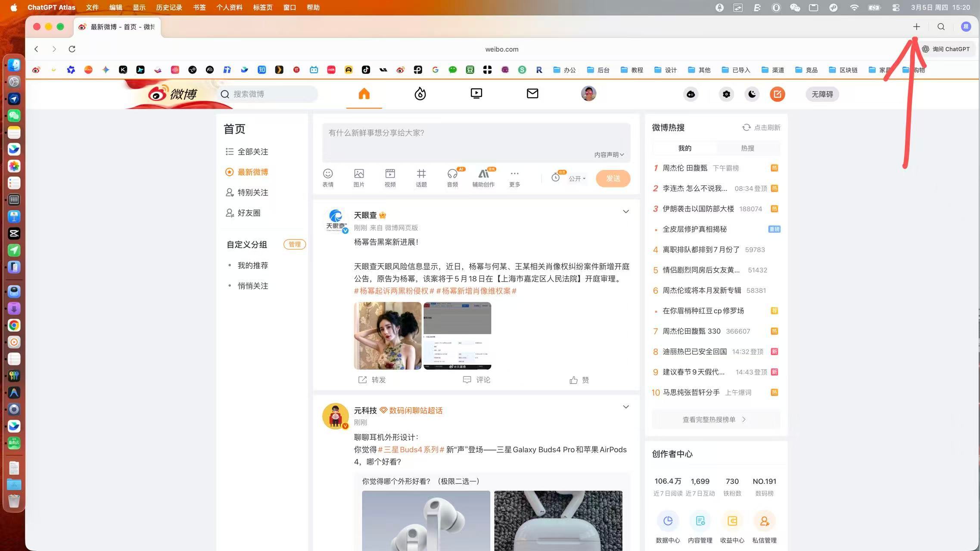Toggle dark mode with the moon icon
Image resolution: width=980 pixels, height=551 pixels.
752,94
